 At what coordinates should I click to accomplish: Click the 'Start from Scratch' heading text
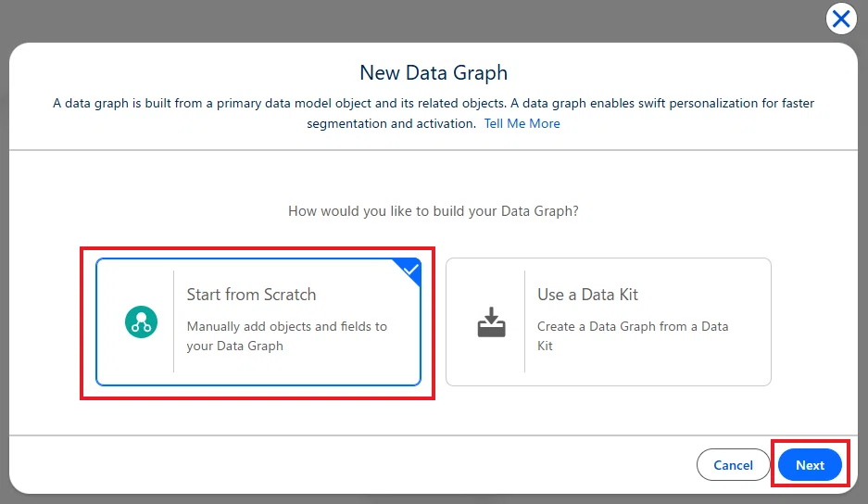point(251,295)
